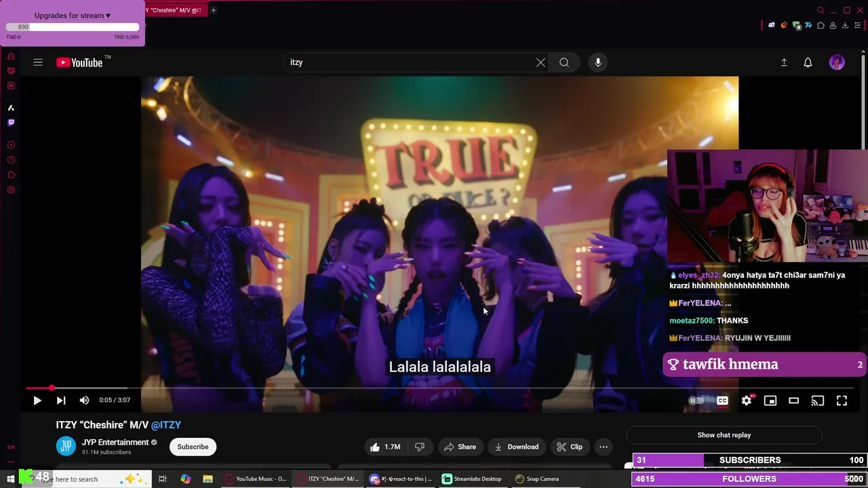868x488 pixels.
Task: Toggle video autoplay switch
Action: click(697, 401)
